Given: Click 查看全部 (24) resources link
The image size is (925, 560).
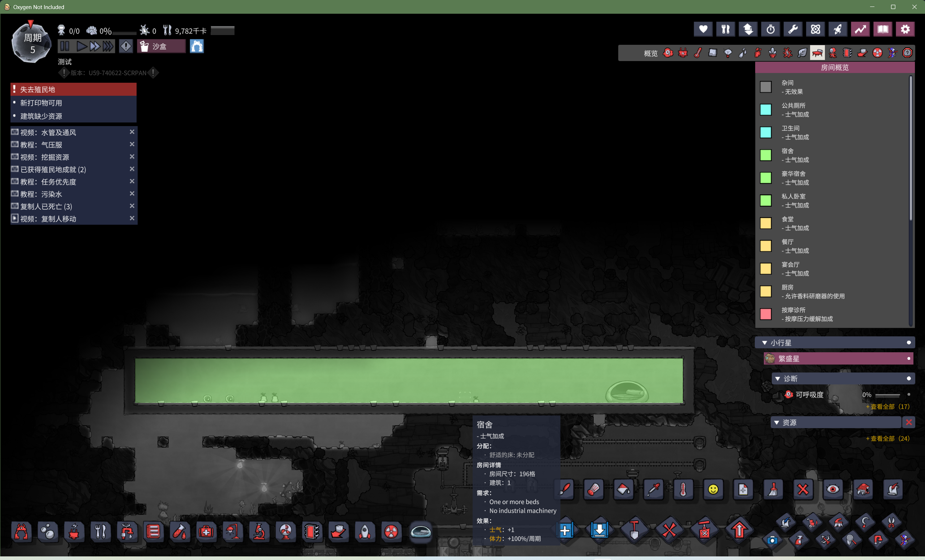Looking at the screenshot, I should click(x=887, y=438).
